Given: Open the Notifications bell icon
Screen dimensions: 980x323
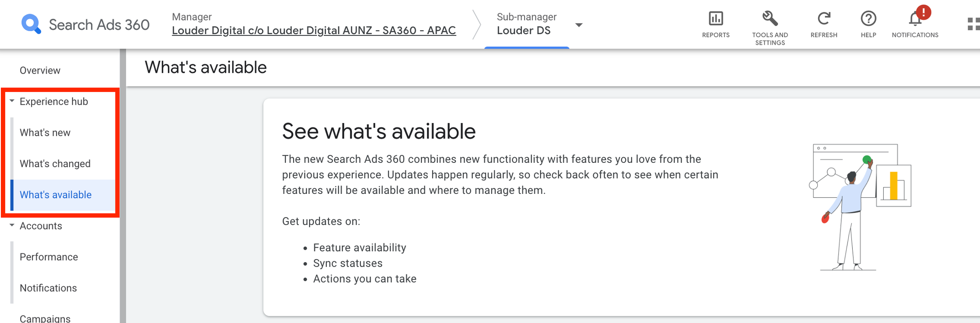Looking at the screenshot, I should 915,19.
